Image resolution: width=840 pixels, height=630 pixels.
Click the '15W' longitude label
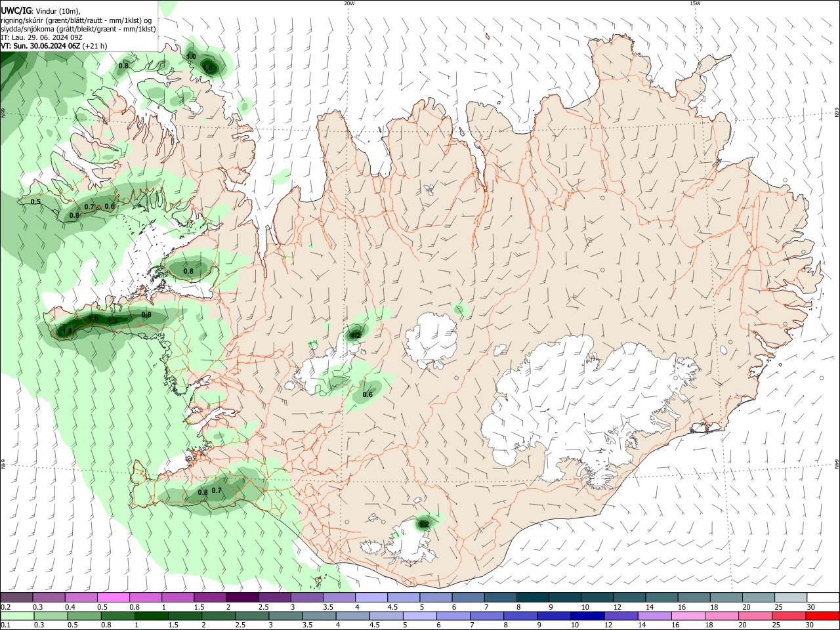695,3
